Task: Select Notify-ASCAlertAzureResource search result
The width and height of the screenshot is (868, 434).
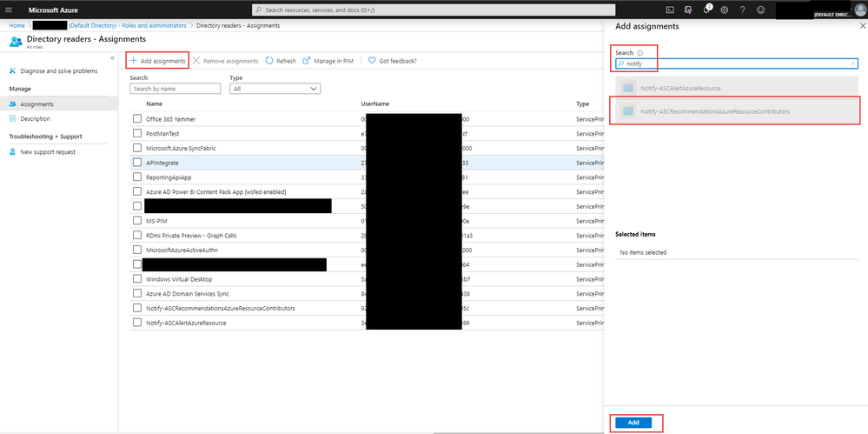Action: point(737,88)
